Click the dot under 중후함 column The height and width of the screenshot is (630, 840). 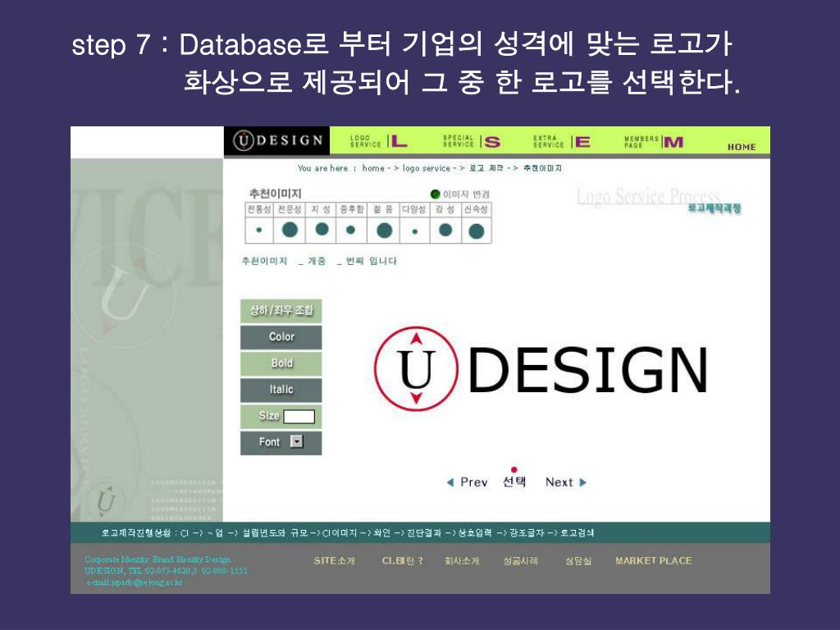351,230
